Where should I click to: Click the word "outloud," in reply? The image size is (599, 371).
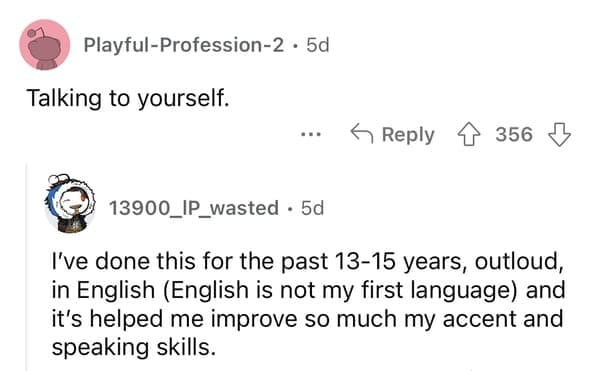pyautogui.click(x=519, y=261)
